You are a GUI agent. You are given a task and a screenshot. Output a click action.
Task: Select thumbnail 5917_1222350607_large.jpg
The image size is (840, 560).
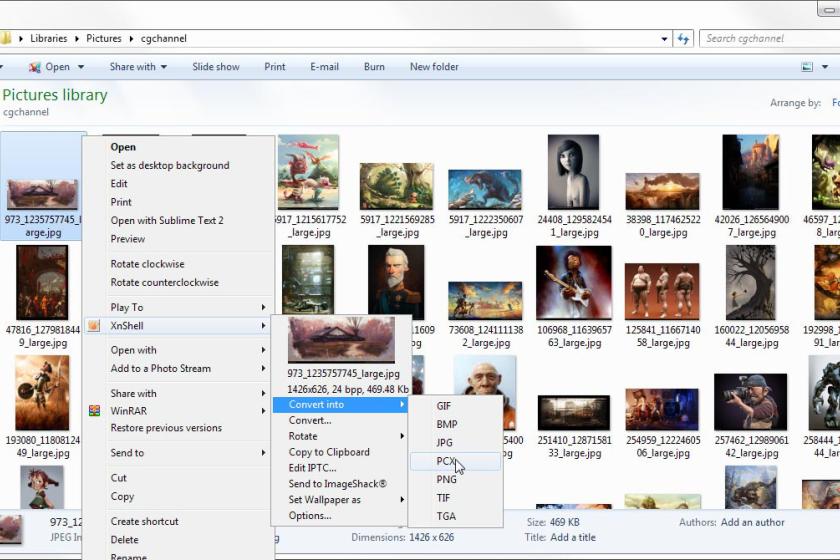pyautogui.click(x=485, y=189)
